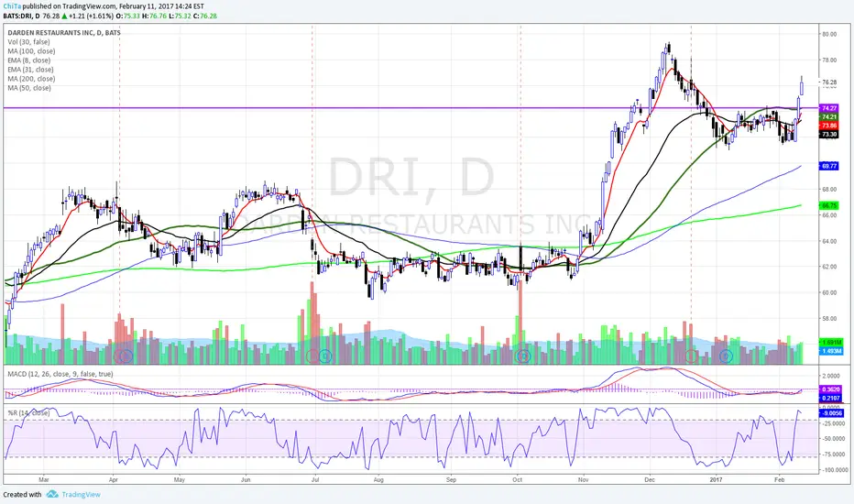Click the 60.00 price axis label
854x504 pixels.
(x=829, y=293)
